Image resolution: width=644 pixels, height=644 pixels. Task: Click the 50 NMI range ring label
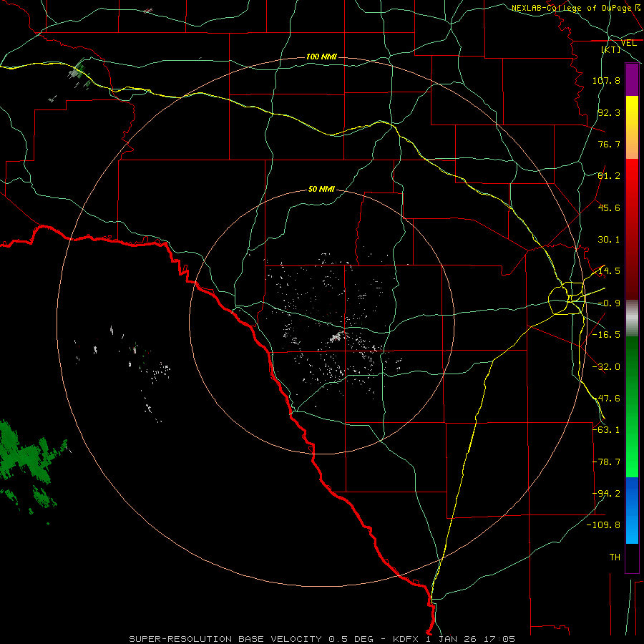(x=321, y=190)
